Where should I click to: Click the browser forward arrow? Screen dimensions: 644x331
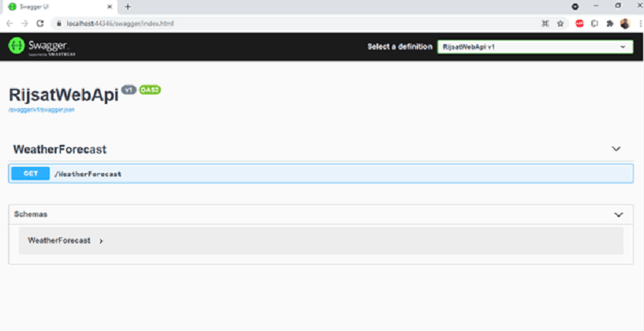tap(24, 24)
